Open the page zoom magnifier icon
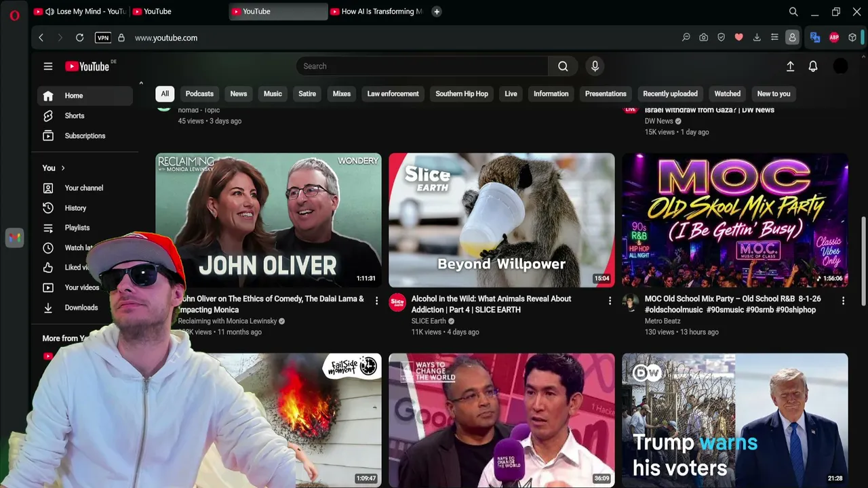Screen dimensions: 868x488 coord(686,38)
